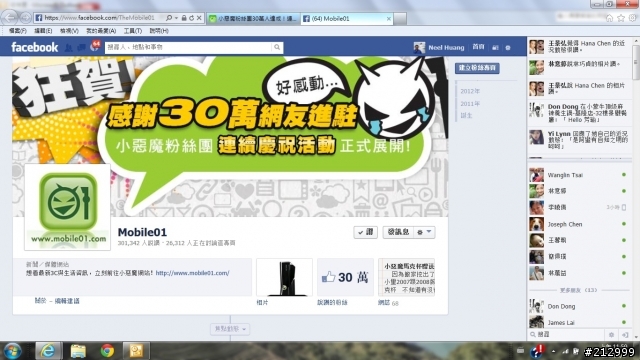
Task: Open the Photos thumbnail showing black console
Action: click(x=284, y=277)
